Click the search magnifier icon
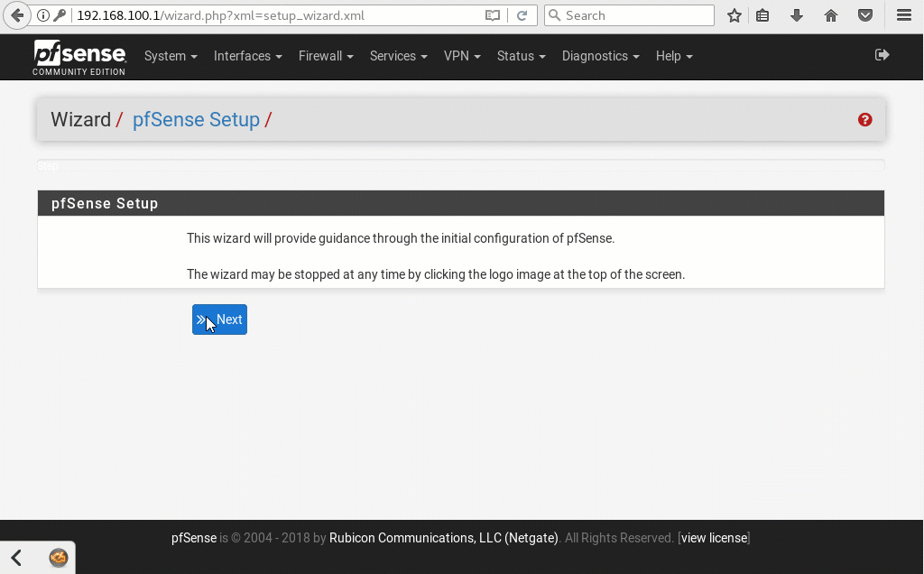 (555, 15)
